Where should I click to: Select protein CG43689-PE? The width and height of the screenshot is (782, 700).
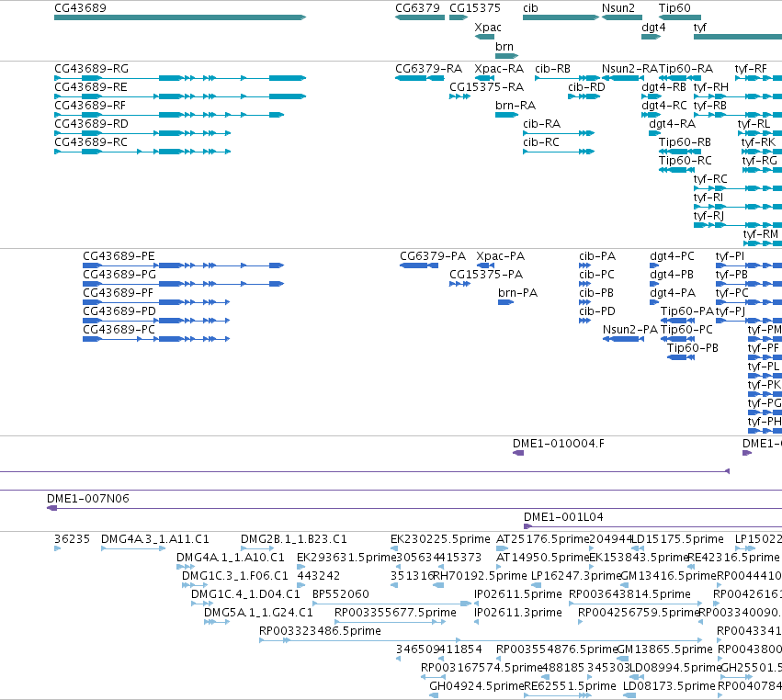[184, 265]
